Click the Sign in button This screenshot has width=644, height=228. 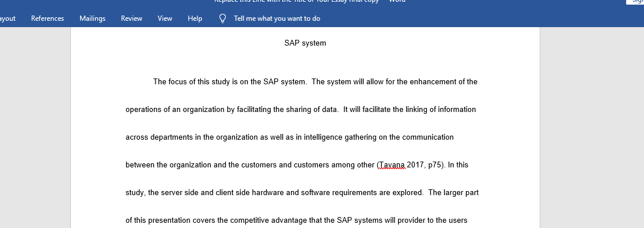pos(635,2)
